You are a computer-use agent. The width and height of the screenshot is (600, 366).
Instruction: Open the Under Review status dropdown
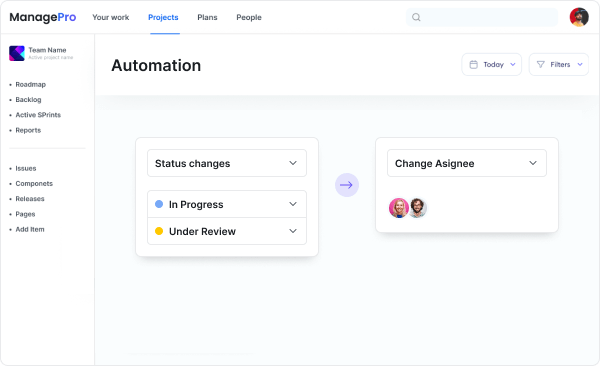click(x=227, y=231)
